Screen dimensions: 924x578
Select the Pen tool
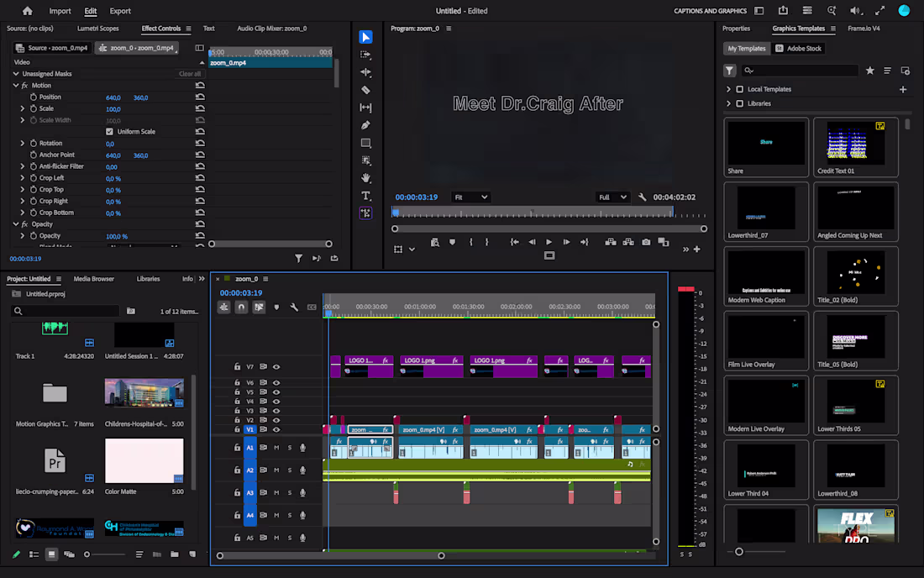click(365, 125)
